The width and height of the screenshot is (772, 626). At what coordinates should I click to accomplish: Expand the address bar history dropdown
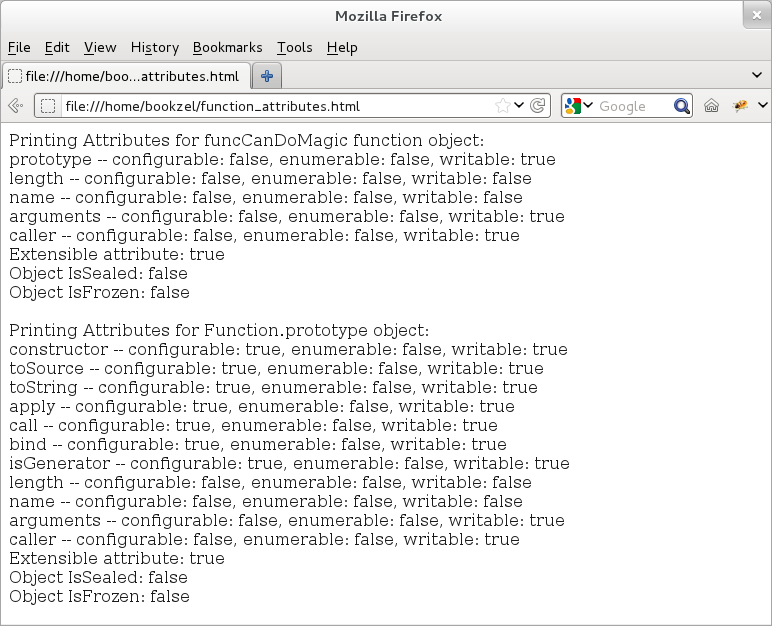(520, 106)
